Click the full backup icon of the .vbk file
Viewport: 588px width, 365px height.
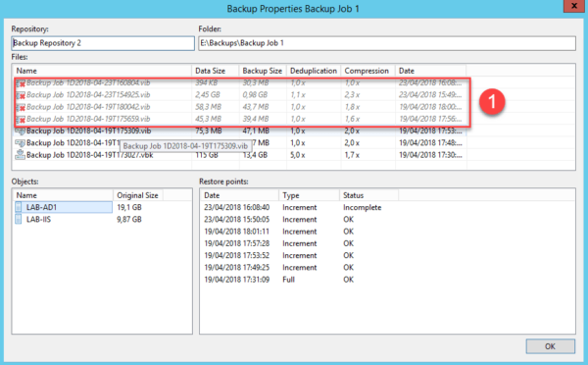point(20,155)
